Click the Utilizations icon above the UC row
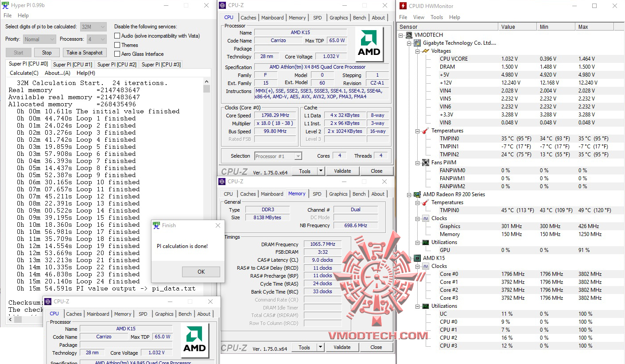 point(426,306)
